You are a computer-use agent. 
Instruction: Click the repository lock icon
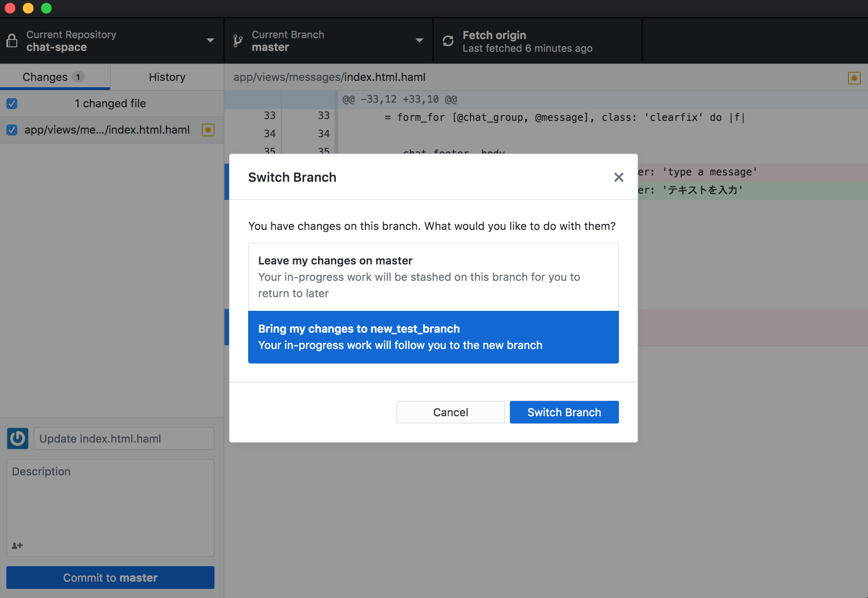(x=12, y=41)
